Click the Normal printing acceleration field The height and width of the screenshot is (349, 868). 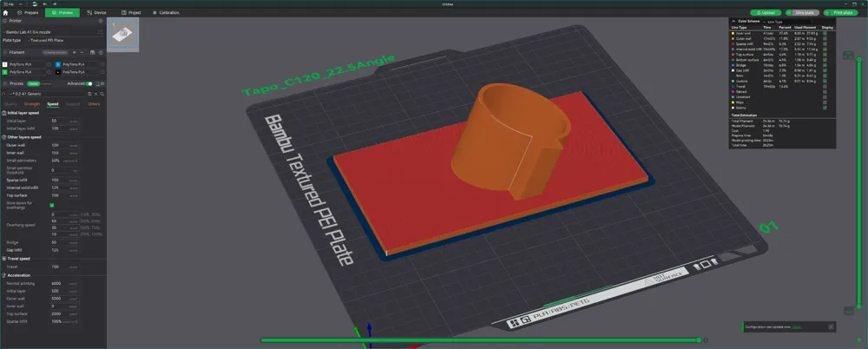coord(65,283)
